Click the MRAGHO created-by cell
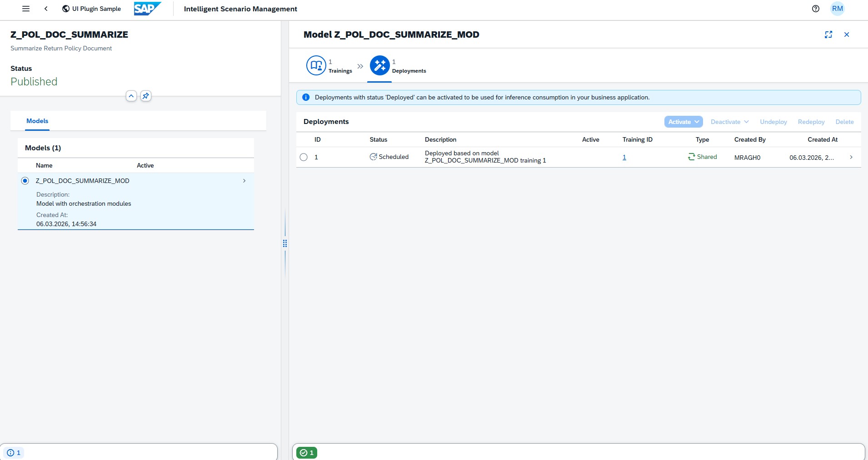 (x=747, y=158)
